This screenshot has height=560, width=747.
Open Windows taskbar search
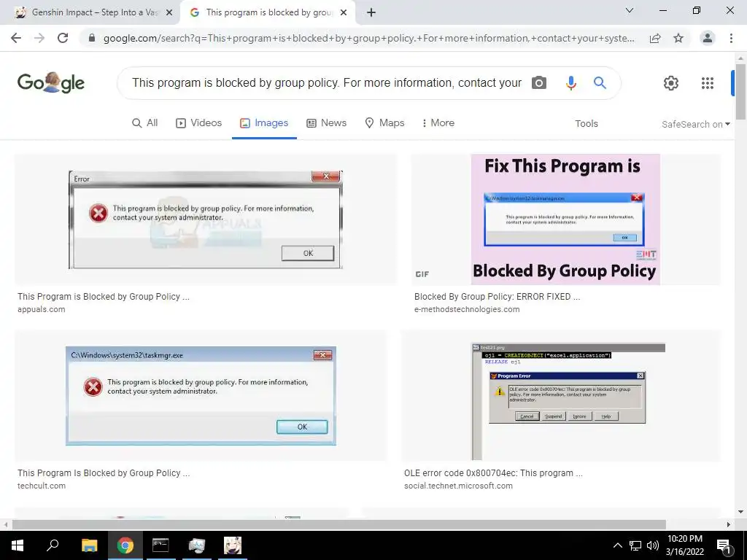53,545
